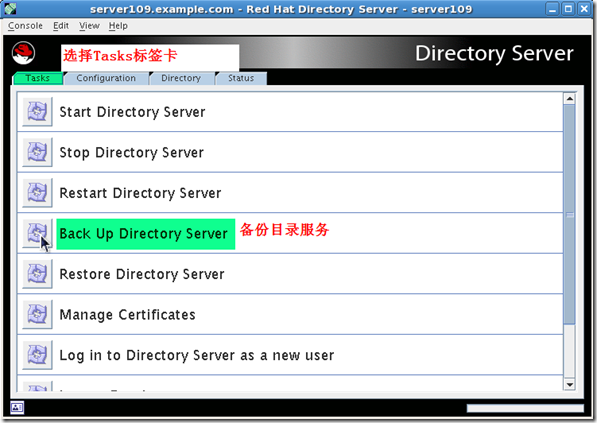
Task: Click the Restore Directory Server task icon
Action: point(37,274)
